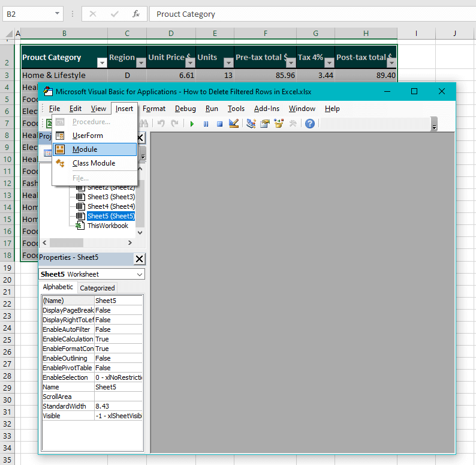Open Units column filter dropdown
The height and width of the screenshot is (465, 476).
pyautogui.click(x=228, y=62)
